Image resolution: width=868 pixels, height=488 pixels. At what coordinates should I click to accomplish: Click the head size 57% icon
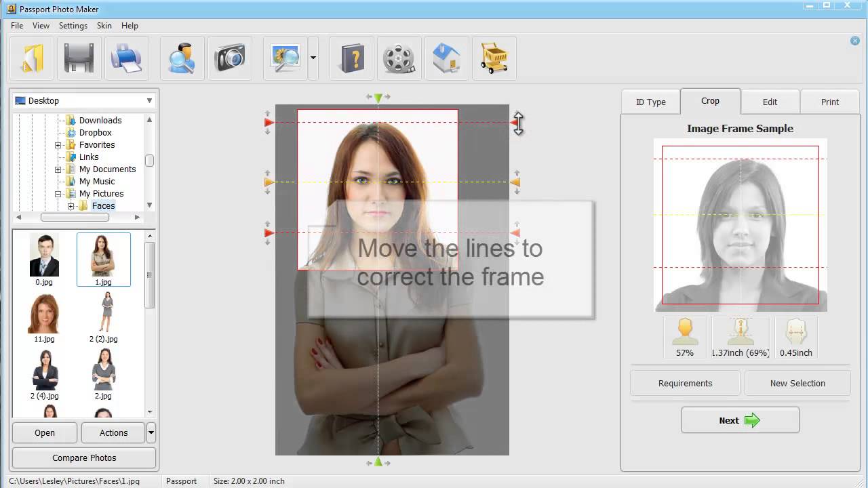(x=685, y=337)
